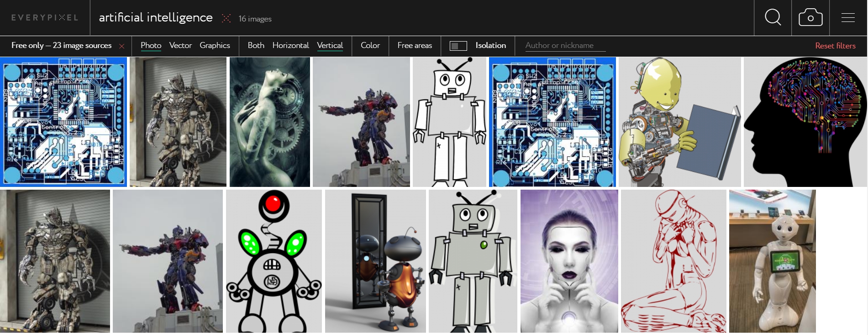The image size is (868, 335).
Task: Open purple cyborg woman portrait
Action: point(569,261)
